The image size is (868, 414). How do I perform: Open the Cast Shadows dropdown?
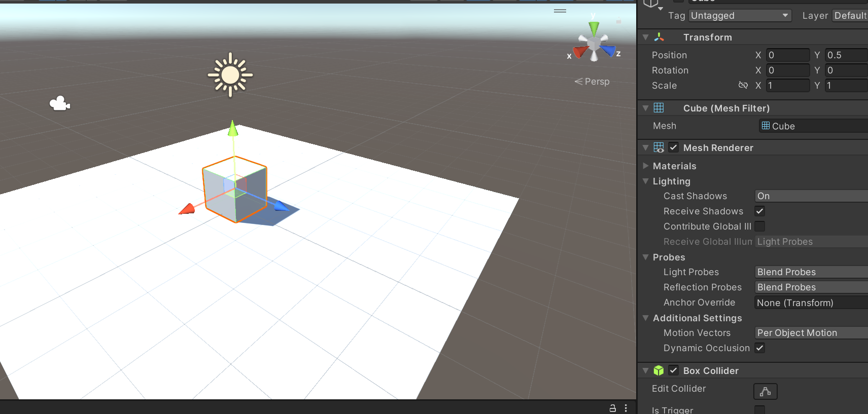pyautogui.click(x=811, y=196)
